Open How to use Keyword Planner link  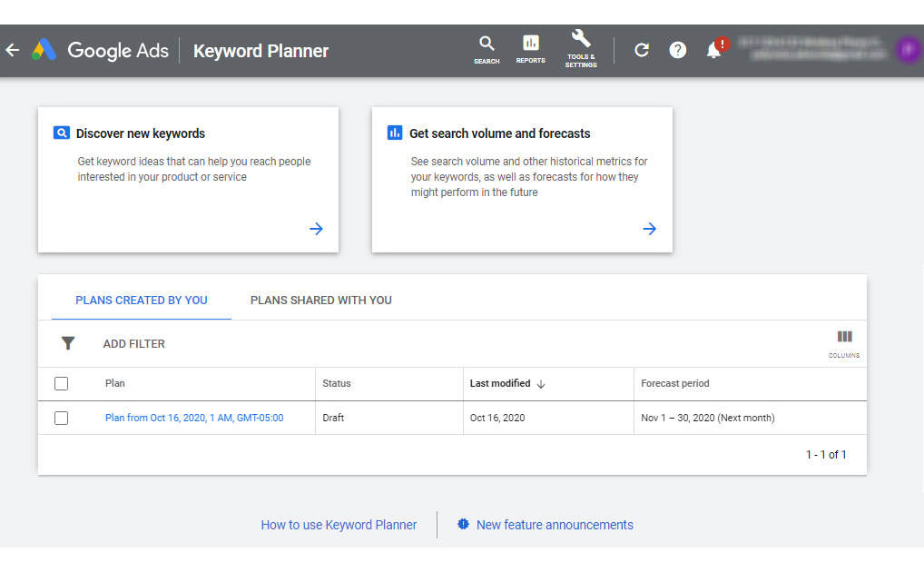pos(339,525)
